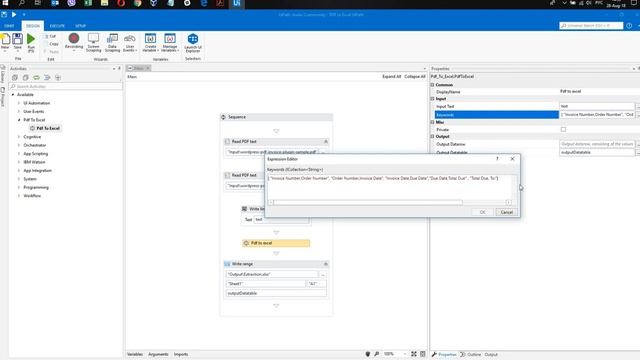
Task: Click the Save floppy disk ribbon icon
Action: (18, 39)
